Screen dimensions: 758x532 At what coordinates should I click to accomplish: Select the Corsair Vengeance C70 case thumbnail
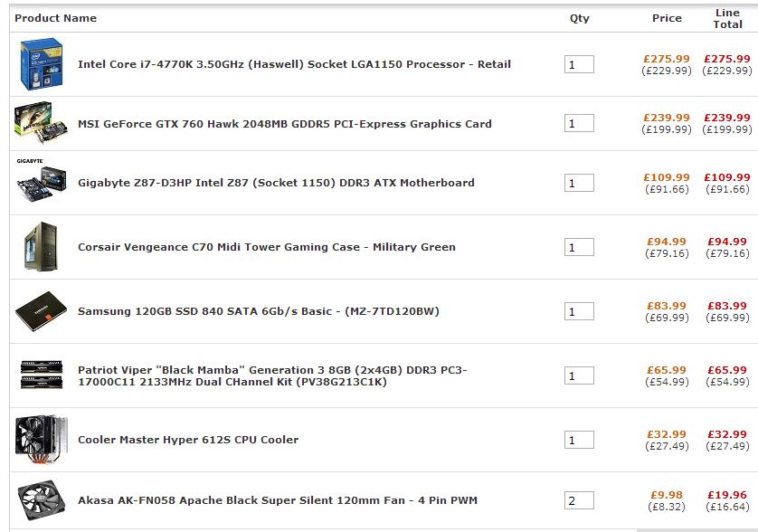[41, 247]
